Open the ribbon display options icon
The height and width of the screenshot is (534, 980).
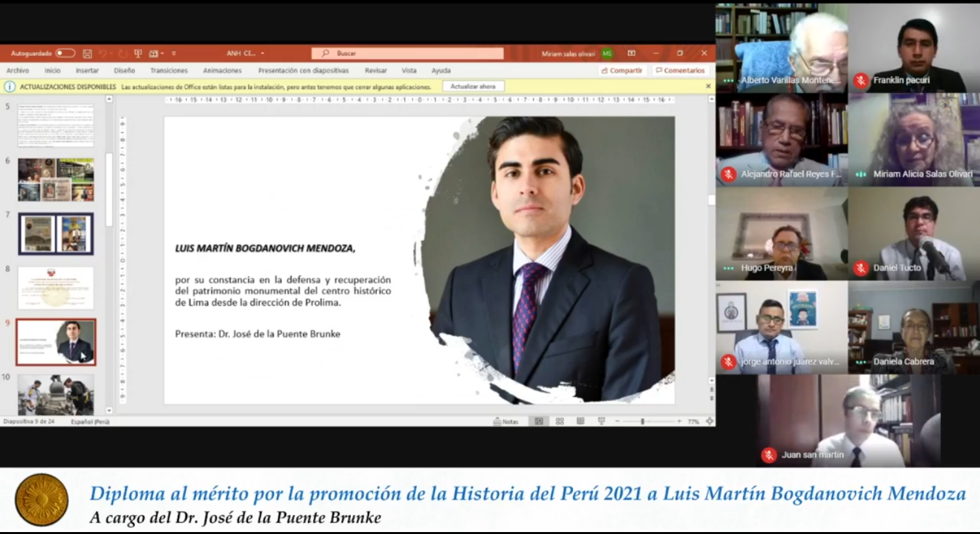[x=631, y=53]
